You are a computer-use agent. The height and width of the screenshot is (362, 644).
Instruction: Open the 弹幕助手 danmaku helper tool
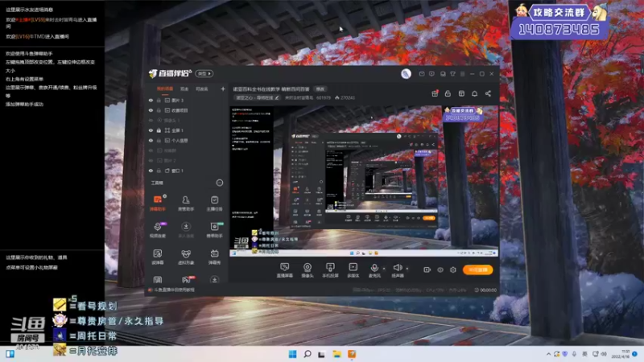pyautogui.click(x=157, y=204)
